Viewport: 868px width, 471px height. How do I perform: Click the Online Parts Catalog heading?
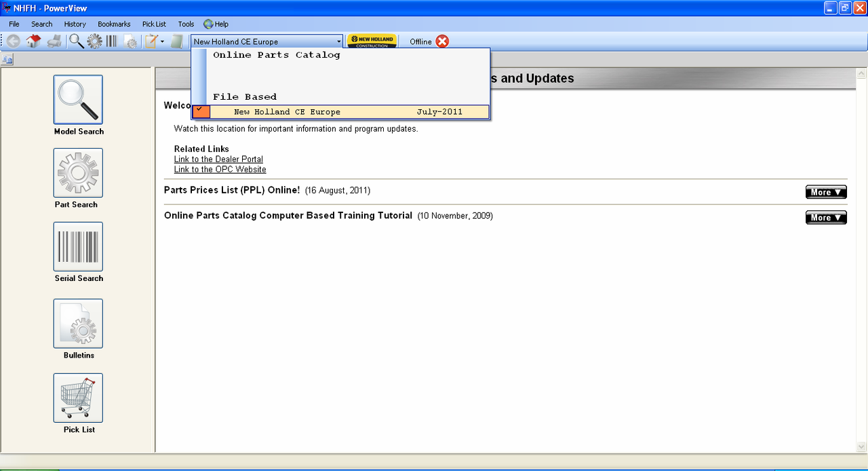click(277, 55)
